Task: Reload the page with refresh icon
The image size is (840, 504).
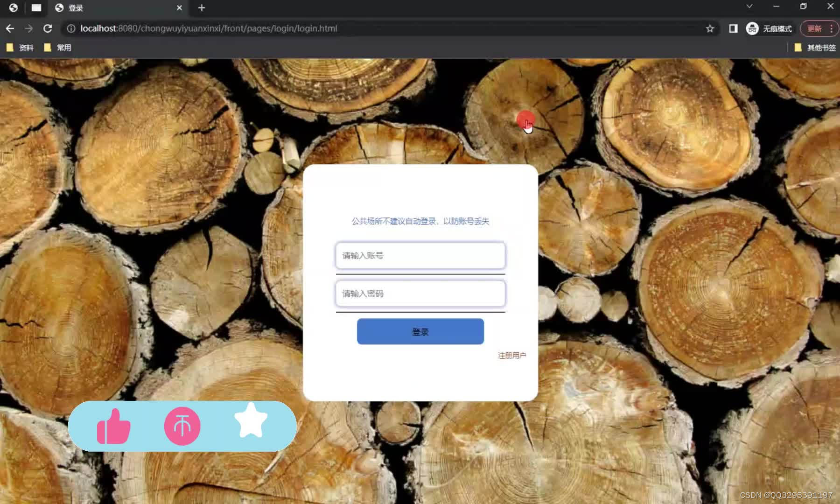Action: pyautogui.click(x=48, y=28)
